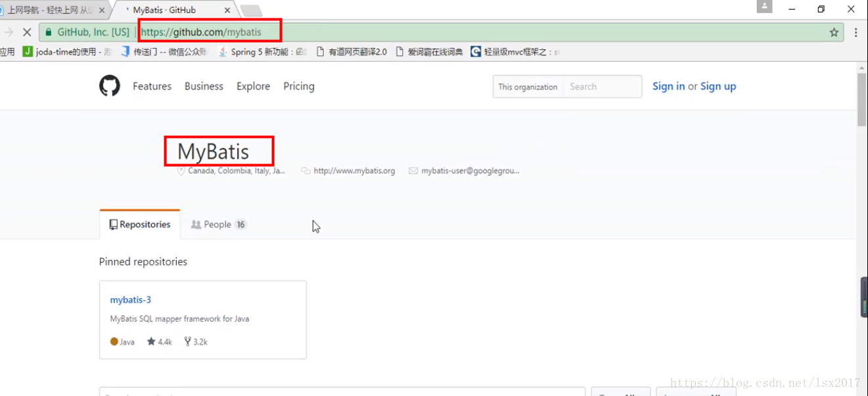Image resolution: width=868 pixels, height=396 pixels.
Task: Click the Canada, Colombia, Italy location text
Action: [237, 171]
